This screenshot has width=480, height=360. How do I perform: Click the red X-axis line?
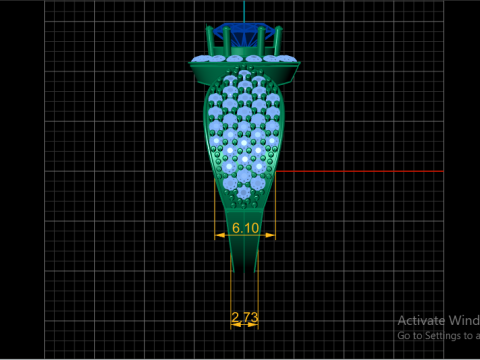point(359,171)
